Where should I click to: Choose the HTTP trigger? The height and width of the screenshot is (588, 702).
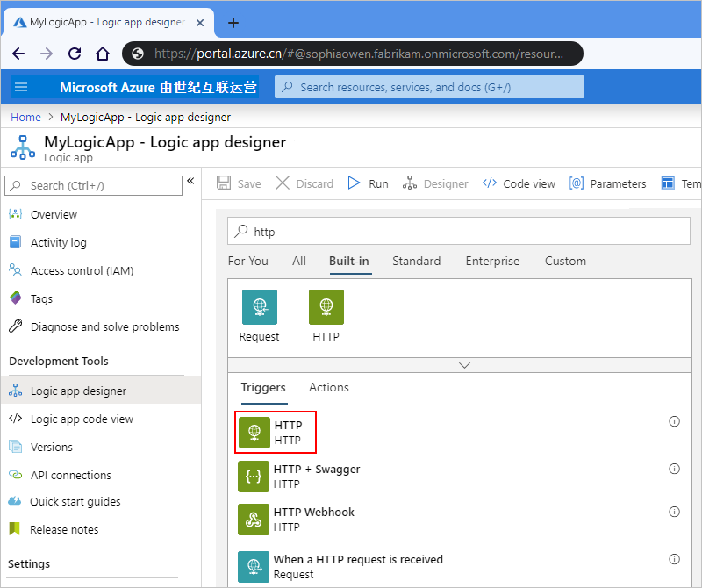click(276, 432)
